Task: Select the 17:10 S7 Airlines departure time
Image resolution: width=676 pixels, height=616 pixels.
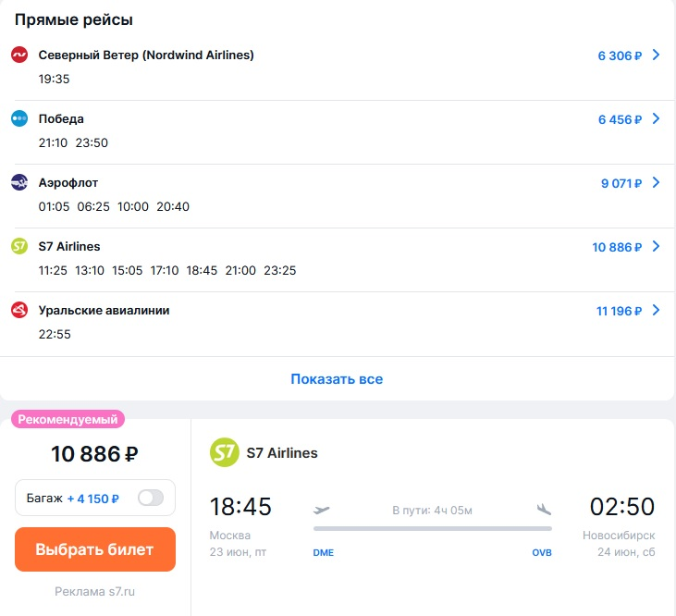Action: tap(165, 270)
